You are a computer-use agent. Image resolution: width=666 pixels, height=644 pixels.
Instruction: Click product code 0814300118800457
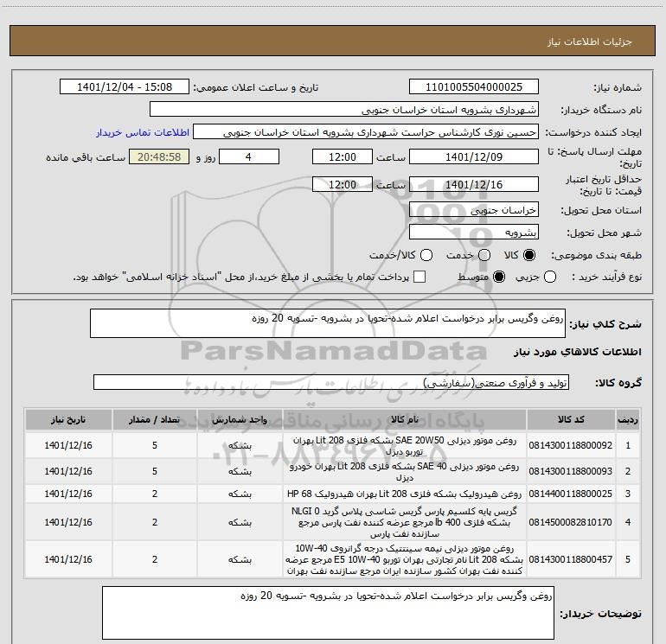click(x=571, y=559)
